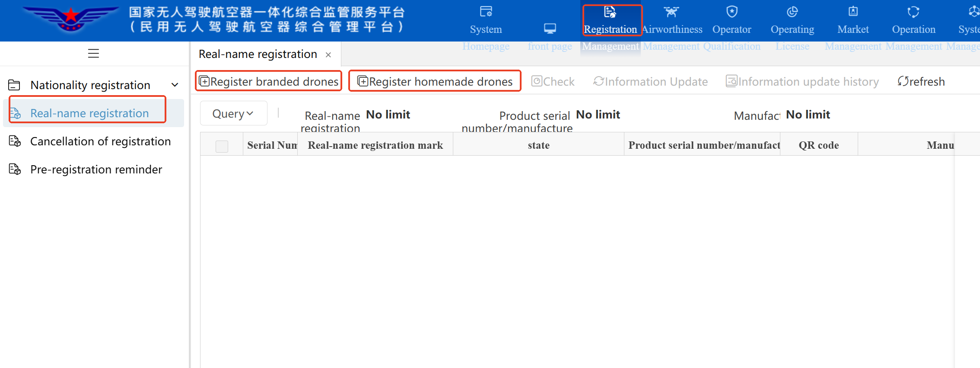
Task: Close the Real-name registration tab
Action: coord(328,54)
